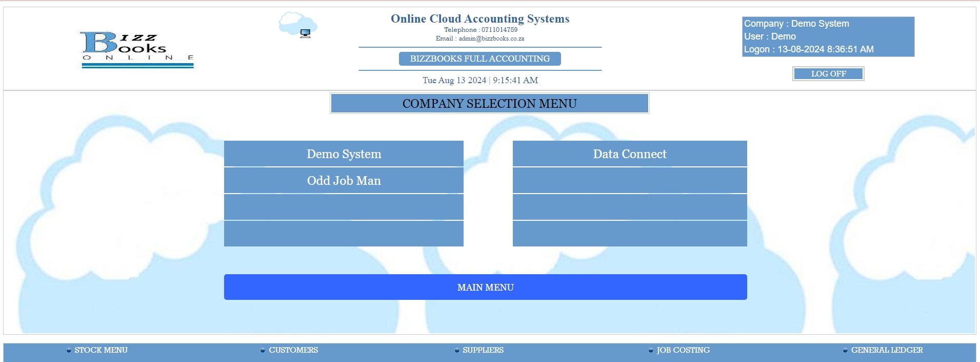Screen dimensions: 980x362
Task: Choose the Odd Job Man company
Action: click(x=344, y=181)
